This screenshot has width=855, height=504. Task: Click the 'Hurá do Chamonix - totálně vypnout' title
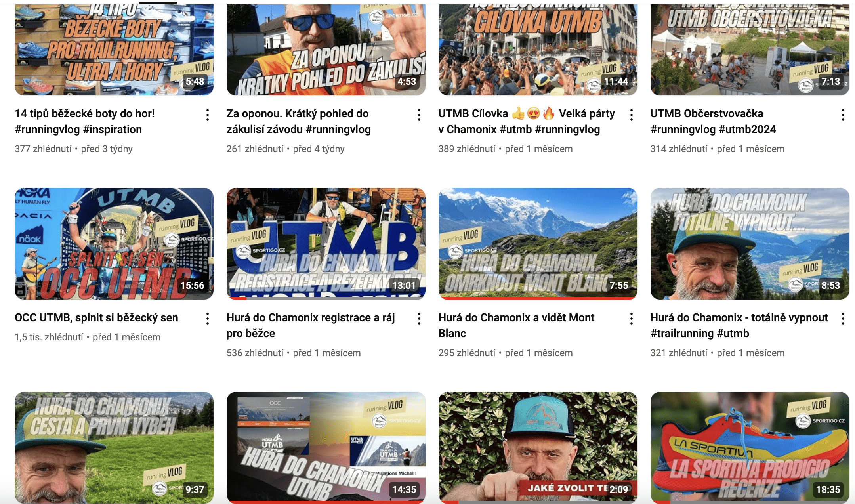click(x=739, y=325)
